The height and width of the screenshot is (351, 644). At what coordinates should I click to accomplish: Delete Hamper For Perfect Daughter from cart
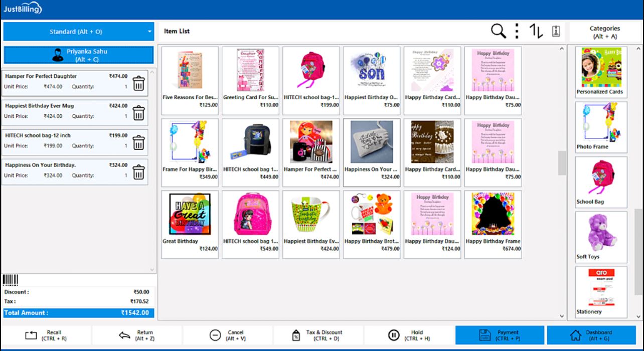138,83
